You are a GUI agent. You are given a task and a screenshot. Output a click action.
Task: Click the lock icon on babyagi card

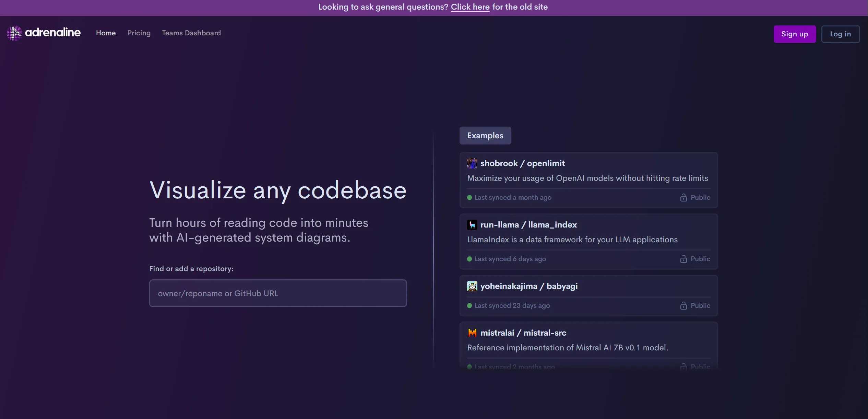pyautogui.click(x=683, y=306)
